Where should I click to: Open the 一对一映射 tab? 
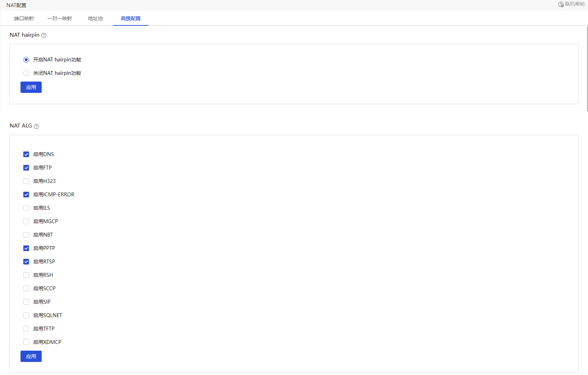click(60, 18)
